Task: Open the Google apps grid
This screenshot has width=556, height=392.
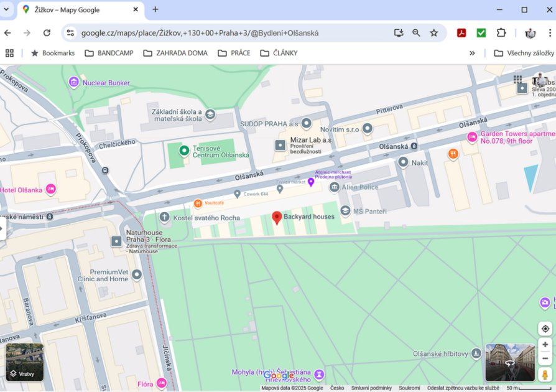Action: pyautogui.click(x=517, y=79)
